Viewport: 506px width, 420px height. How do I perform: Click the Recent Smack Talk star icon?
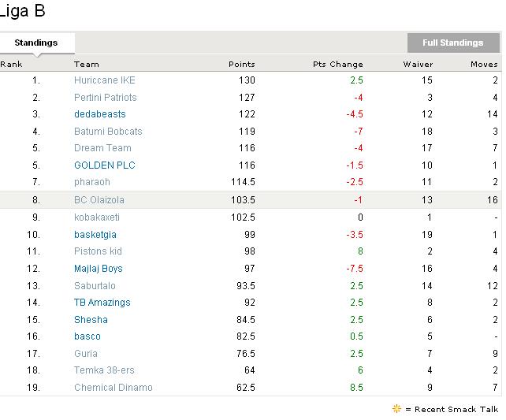coord(396,409)
